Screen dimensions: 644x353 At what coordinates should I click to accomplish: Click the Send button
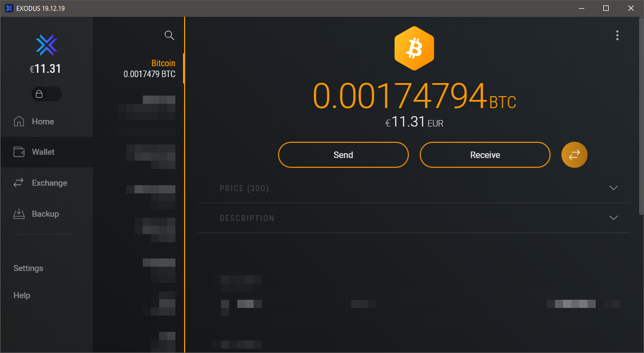click(x=343, y=155)
